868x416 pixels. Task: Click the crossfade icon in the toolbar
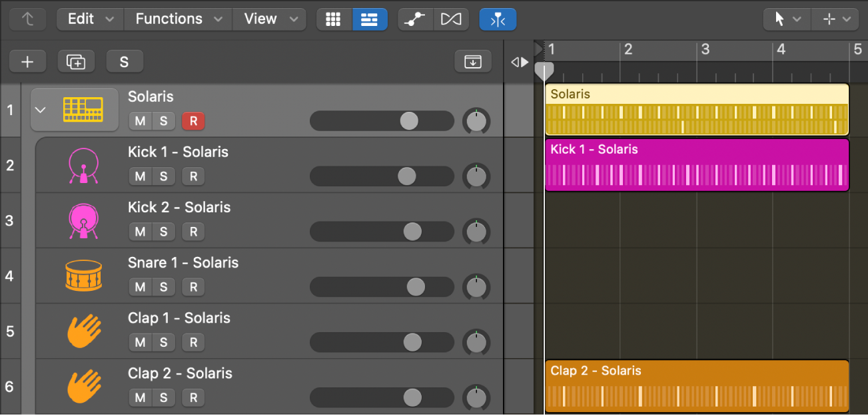(x=451, y=19)
